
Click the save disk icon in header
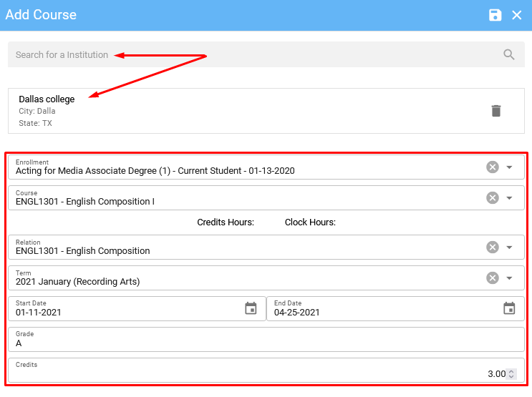pos(495,15)
